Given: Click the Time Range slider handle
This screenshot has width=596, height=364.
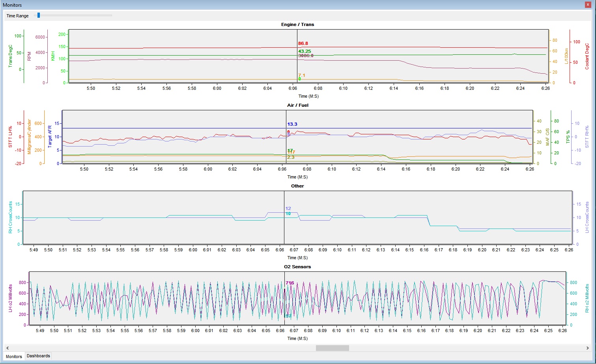Looking at the screenshot, I should pyautogui.click(x=38, y=15).
